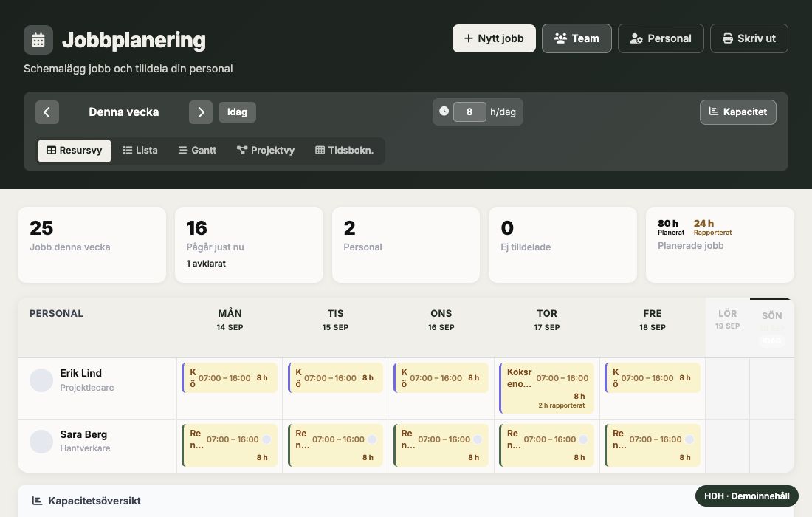Click the Personal count card
812x517 pixels.
point(406,245)
